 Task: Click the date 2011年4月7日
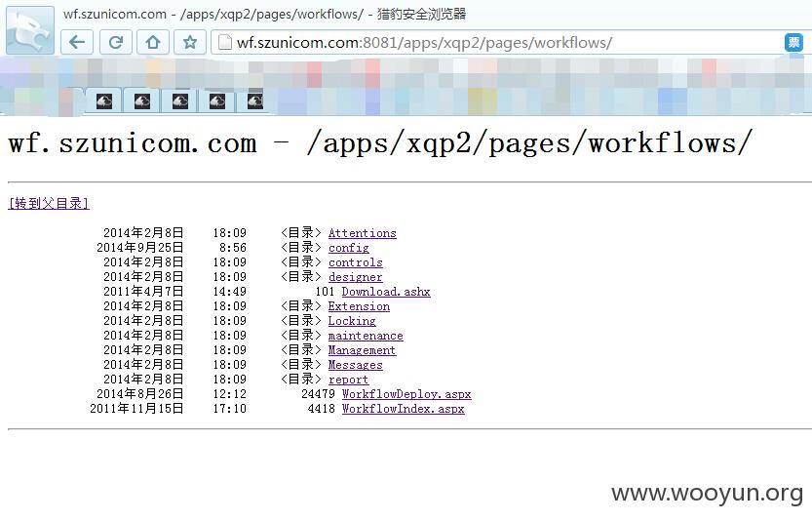click(x=143, y=292)
